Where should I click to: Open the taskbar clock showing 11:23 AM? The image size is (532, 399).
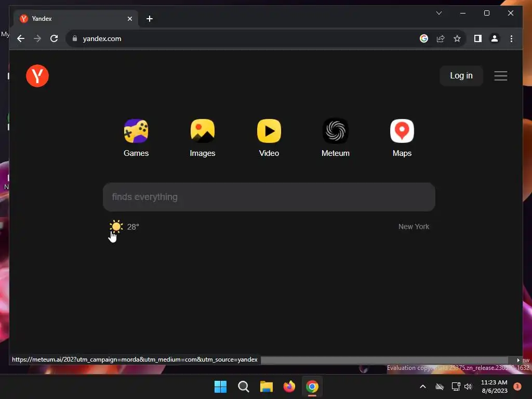point(494,387)
